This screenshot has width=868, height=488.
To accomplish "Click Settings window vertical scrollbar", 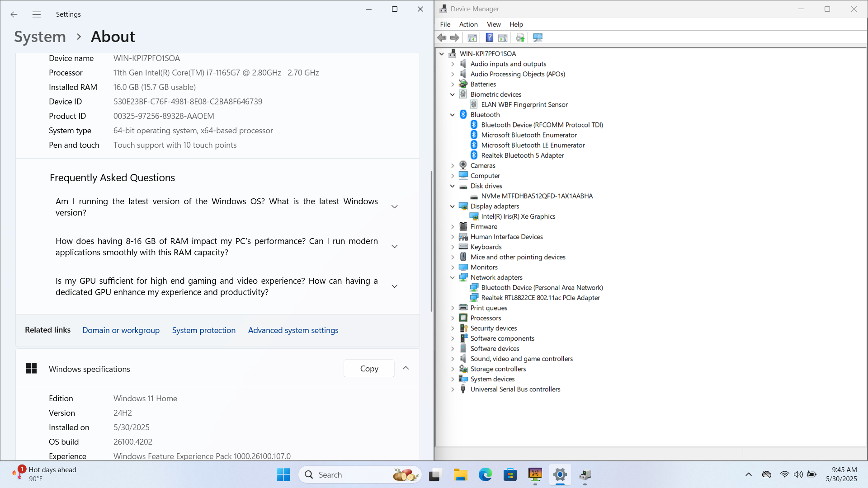I will (x=431, y=241).
